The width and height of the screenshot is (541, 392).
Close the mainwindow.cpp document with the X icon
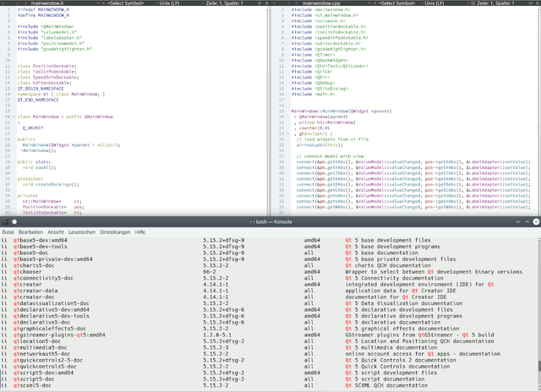(374, 3)
